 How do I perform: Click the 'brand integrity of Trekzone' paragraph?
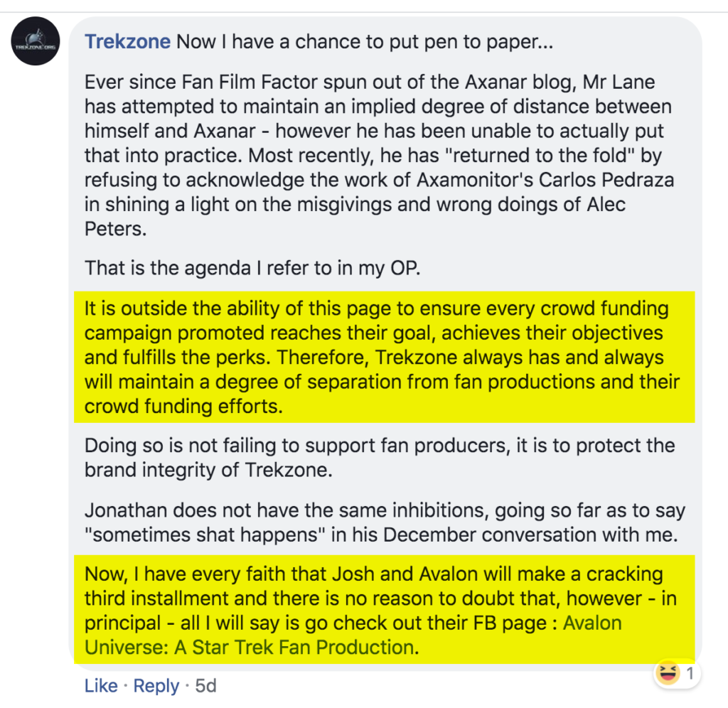point(380,458)
